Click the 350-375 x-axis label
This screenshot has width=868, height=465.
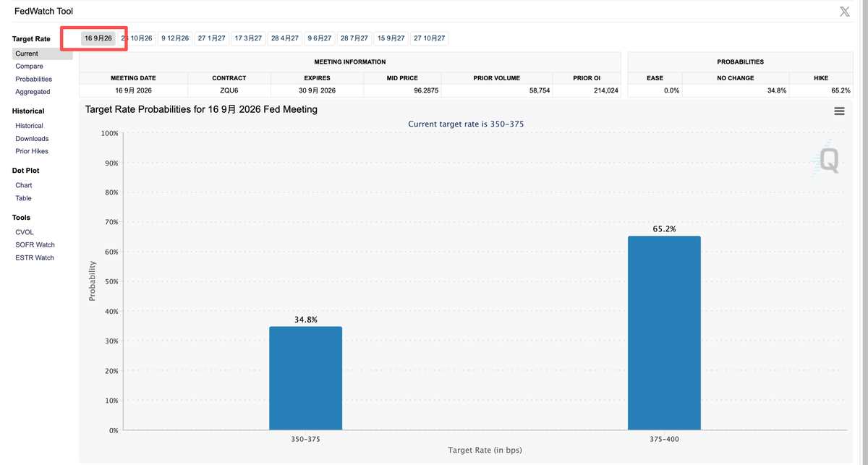click(x=305, y=439)
